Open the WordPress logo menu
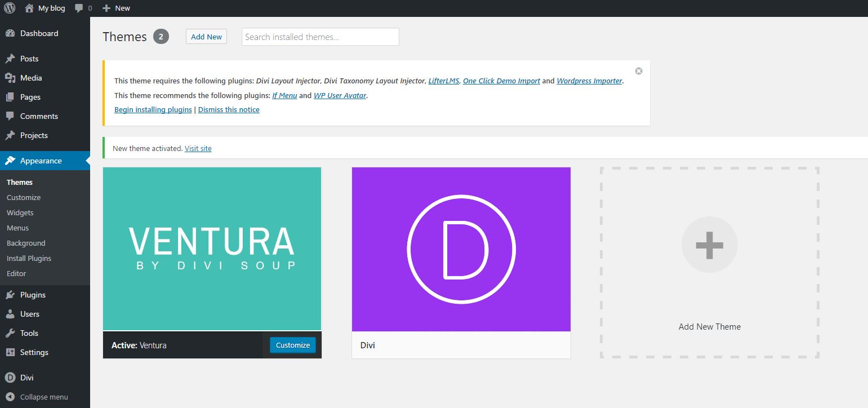 [x=10, y=8]
